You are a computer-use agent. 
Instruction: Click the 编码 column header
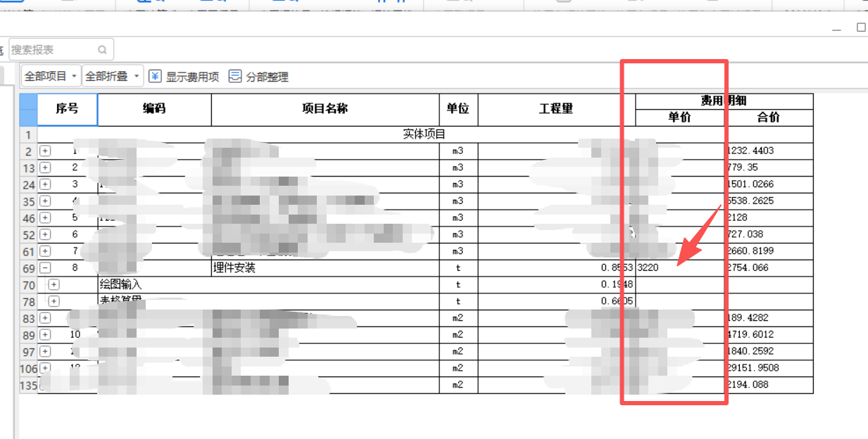point(153,109)
